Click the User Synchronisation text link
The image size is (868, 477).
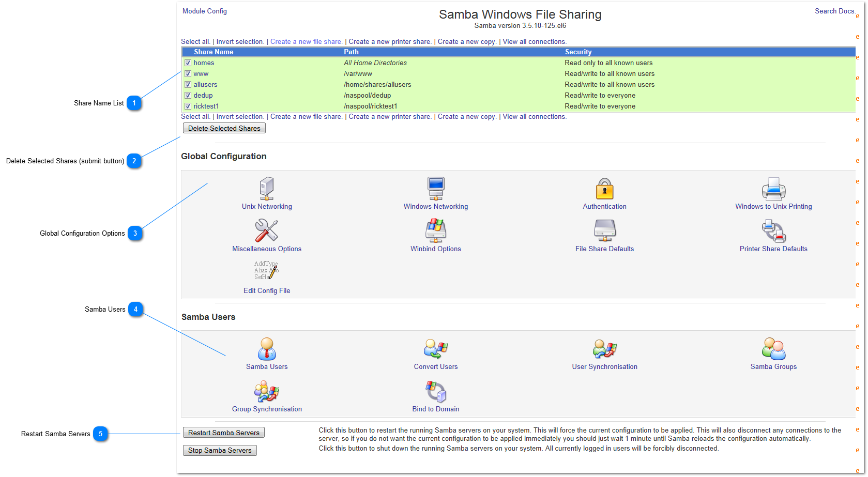604,366
